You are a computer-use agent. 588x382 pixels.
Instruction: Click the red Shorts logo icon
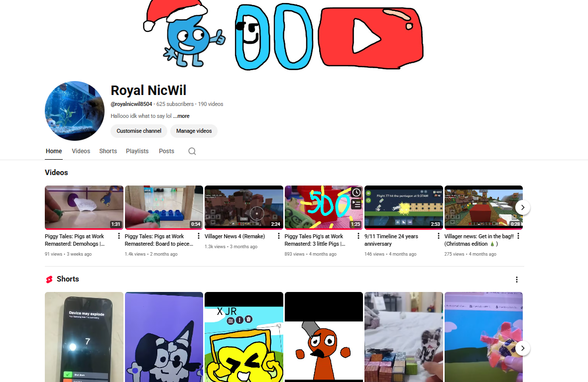pyautogui.click(x=49, y=280)
